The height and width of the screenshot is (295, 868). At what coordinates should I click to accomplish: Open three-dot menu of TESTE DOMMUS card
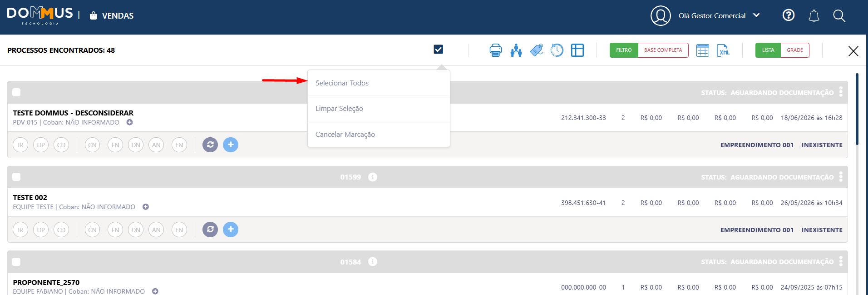coord(841,92)
